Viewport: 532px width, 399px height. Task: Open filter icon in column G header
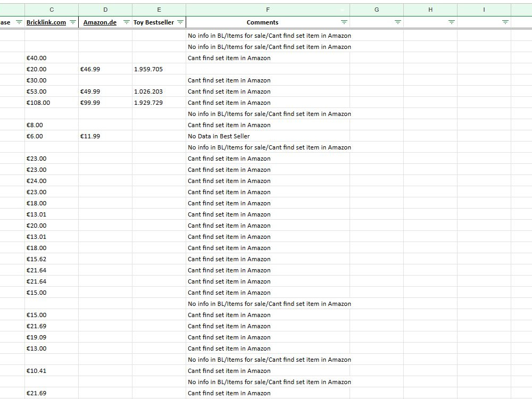(x=397, y=22)
